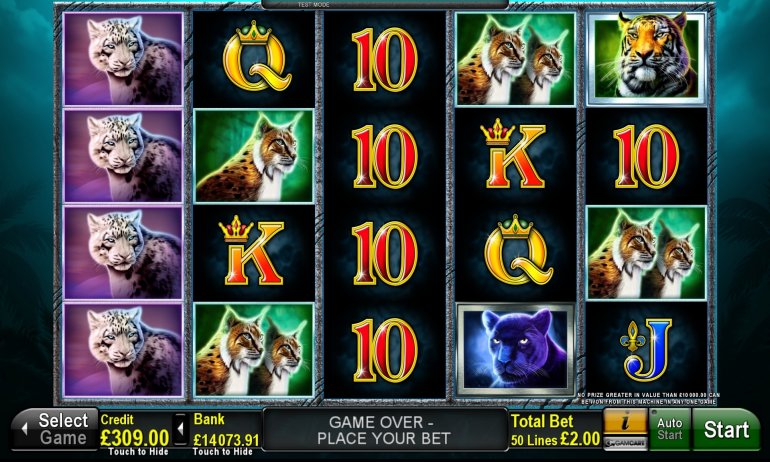Viewport: 770px width, 462px height.
Task: Start the spin with the green button
Action: 726,430
